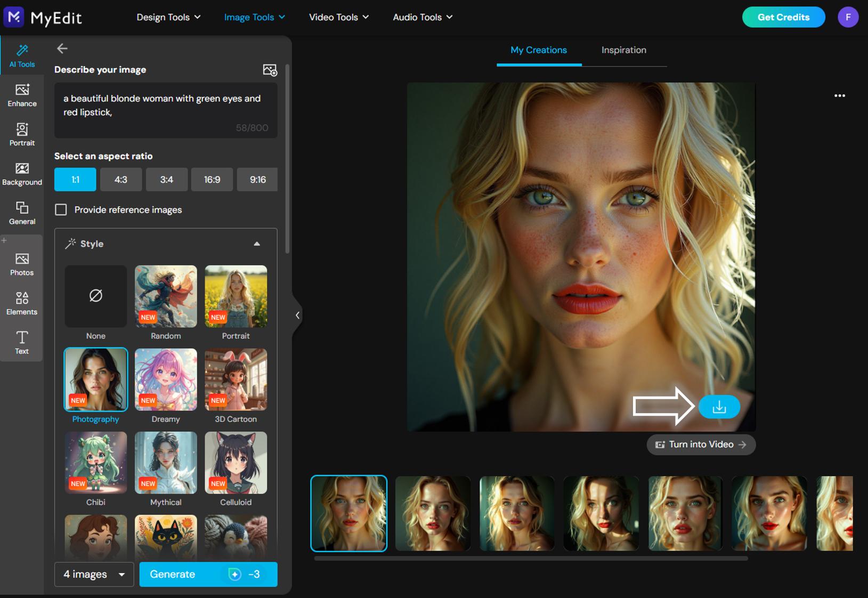Viewport: 868px width, 598px height.
Task: Select the 4:3 aspect ratio
Action: coord(121,180)
